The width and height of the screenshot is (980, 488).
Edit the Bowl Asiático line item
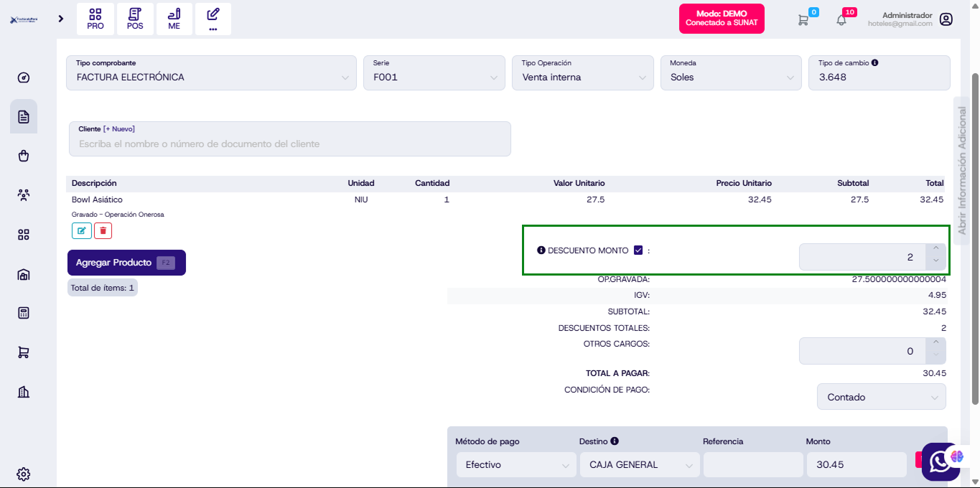(81, 230)
